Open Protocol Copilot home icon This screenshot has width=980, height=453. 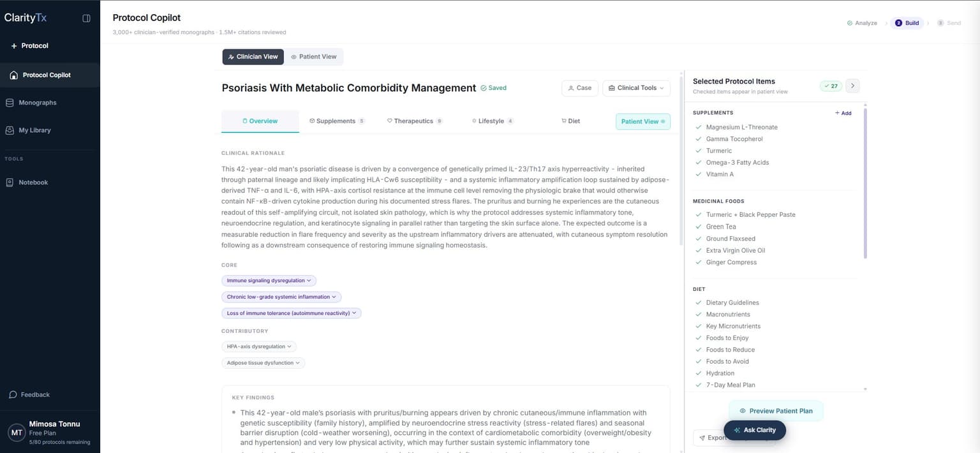[x=13, y=75]
